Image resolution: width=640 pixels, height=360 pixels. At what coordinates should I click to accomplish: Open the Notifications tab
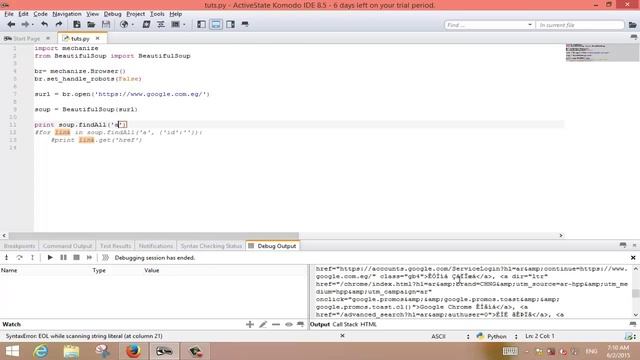[x=156, y=246]
